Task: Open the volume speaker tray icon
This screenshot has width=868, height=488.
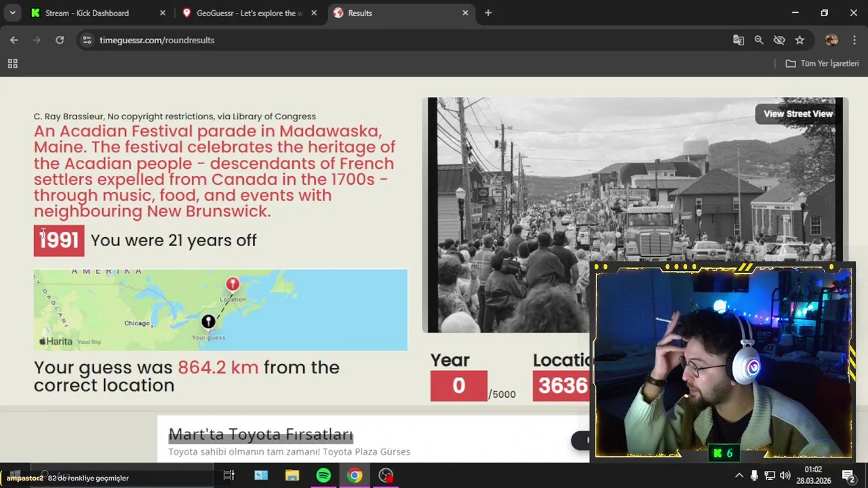Action: coord(785,475)
